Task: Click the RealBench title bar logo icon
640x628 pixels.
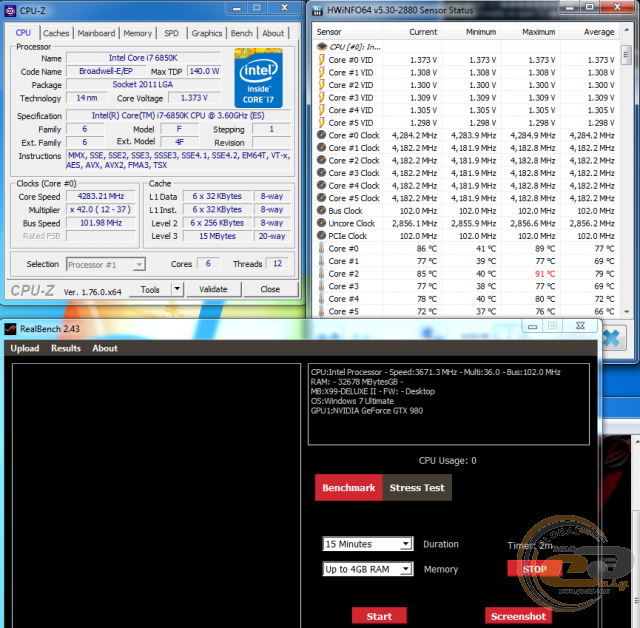Action: coord(10,329)
